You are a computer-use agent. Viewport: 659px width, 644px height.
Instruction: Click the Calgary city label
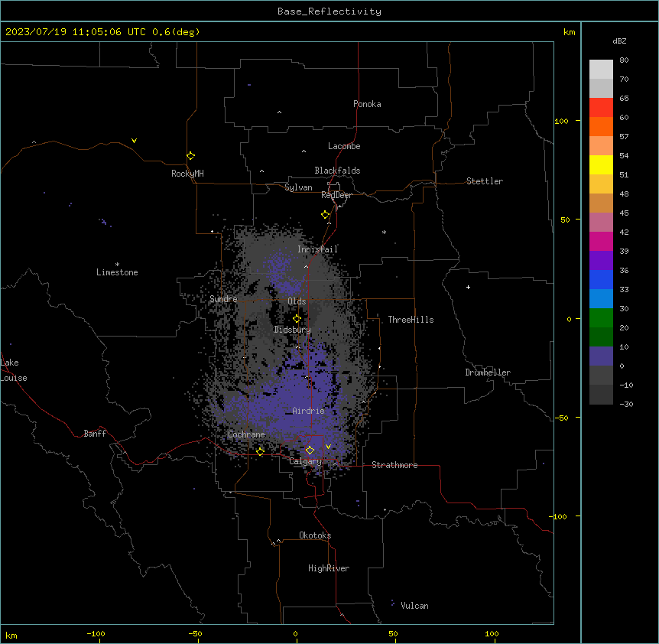306,461
